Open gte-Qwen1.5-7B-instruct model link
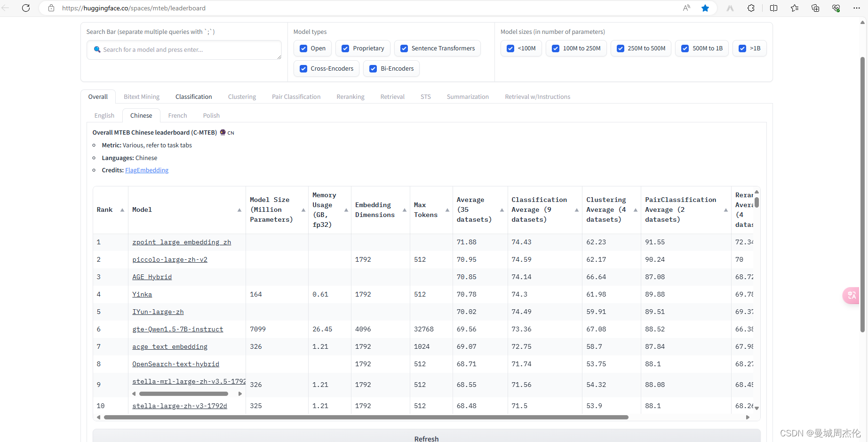 click(x=178, y=329)
